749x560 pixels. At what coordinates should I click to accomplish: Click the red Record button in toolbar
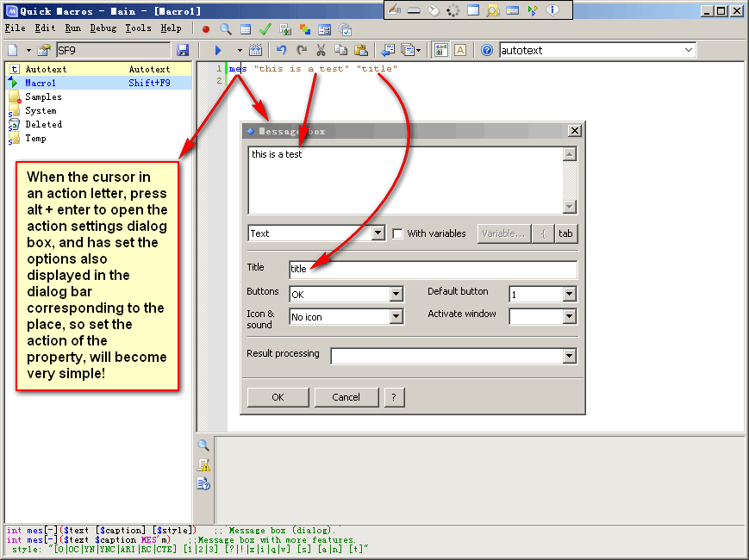click(206, 29)
